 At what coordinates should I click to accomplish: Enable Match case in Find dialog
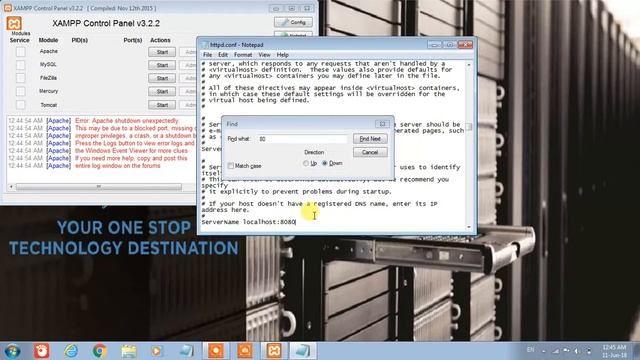(x=231, y=166)
